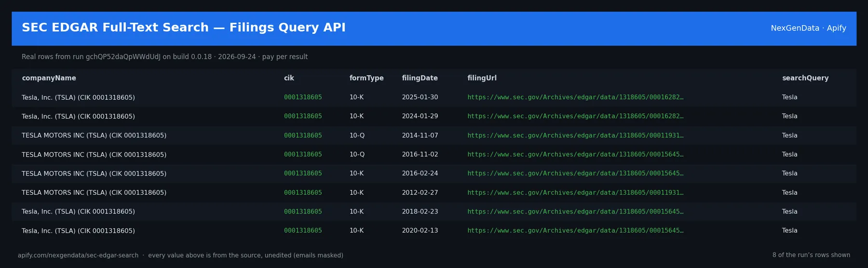868x268 pixels.
Task: Click the formType column header
Action: [x=366, y=78]
